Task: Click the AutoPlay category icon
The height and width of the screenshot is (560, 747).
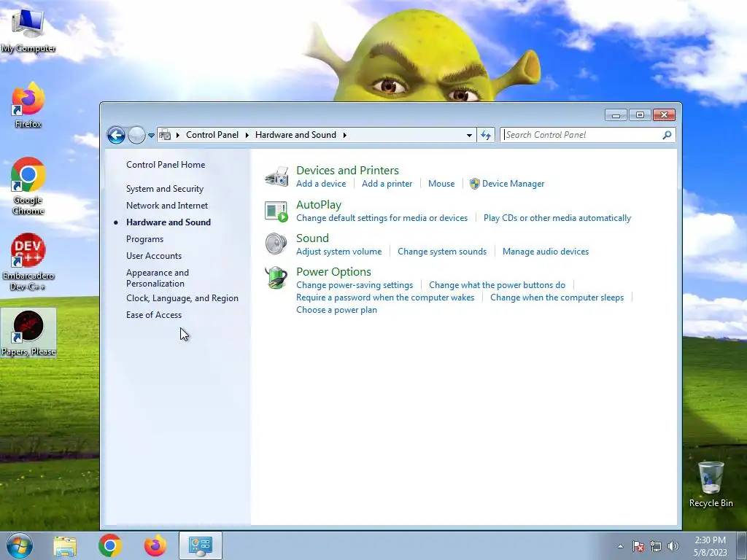Action: click(x=276, y=211)
